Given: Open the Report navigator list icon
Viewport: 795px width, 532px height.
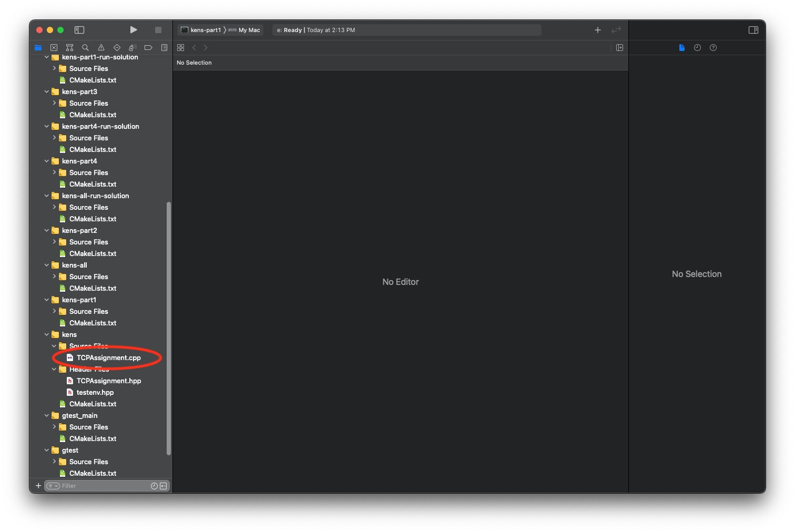Looking at the screenshot, I should pyautogui.click(x=164, y=47).
